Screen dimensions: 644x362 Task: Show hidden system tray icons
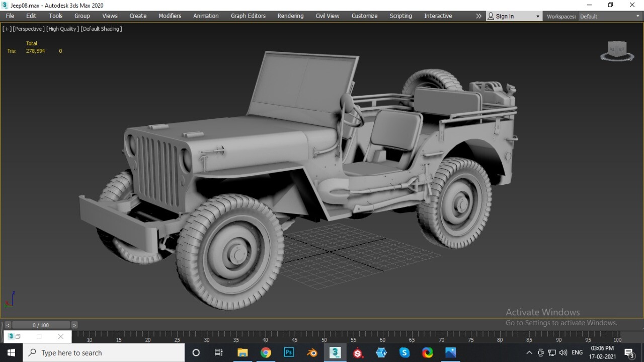tap(529, 352)
